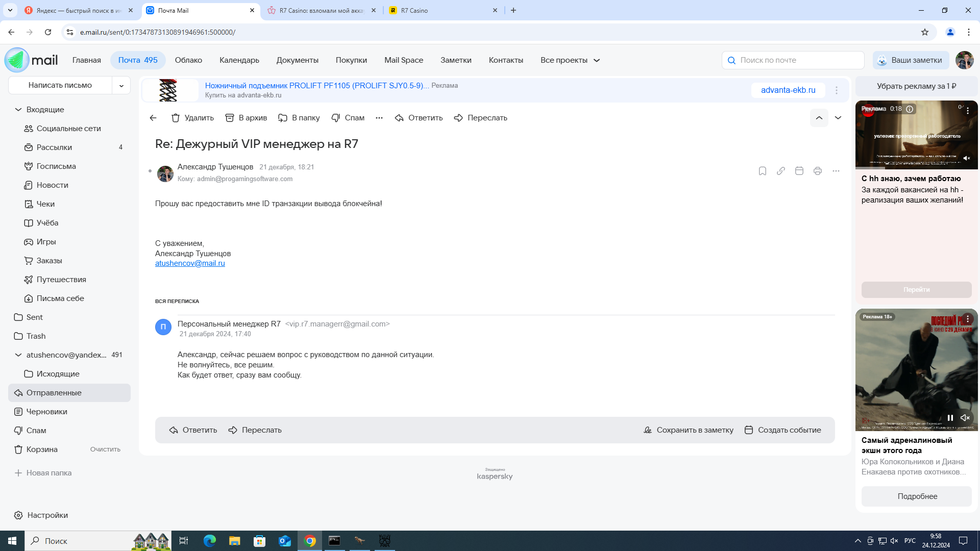980x551 pixels.
Task: Click the 'Поиск по почте' search field
Action: point(793,60)
